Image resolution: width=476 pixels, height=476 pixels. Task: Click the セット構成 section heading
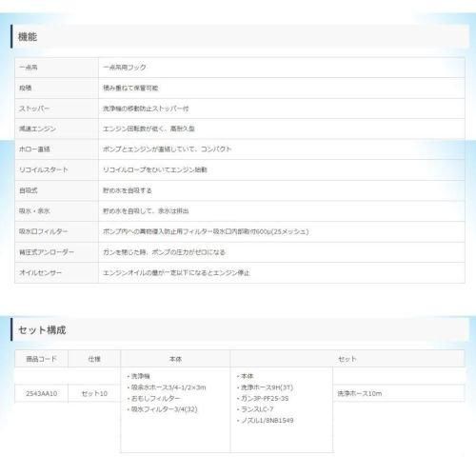(42, 330)
